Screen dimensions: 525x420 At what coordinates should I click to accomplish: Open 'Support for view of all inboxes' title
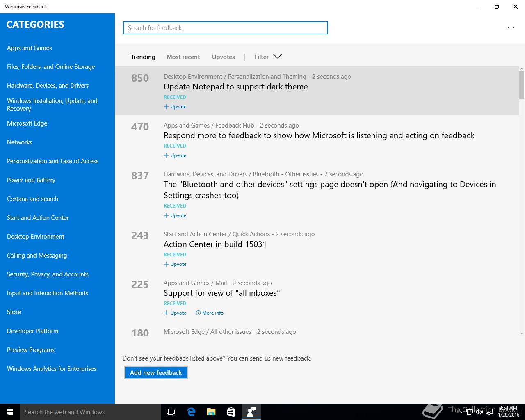click(221, 293)
